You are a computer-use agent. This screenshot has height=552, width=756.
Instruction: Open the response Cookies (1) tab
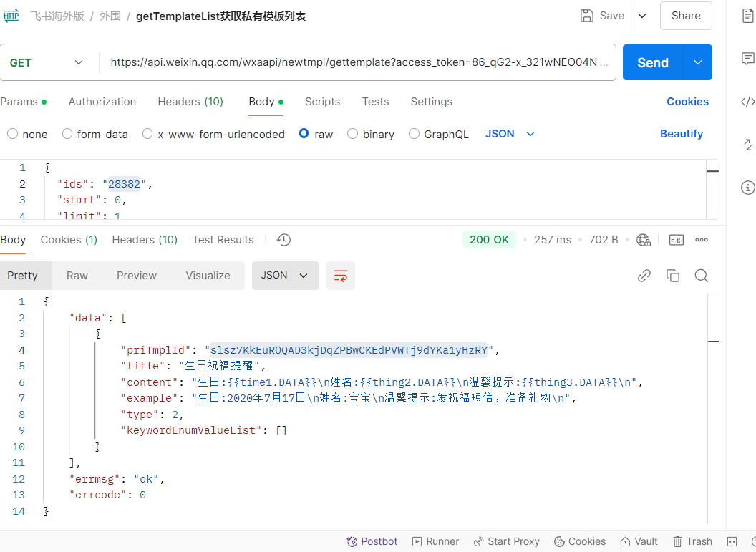[69, 240]
